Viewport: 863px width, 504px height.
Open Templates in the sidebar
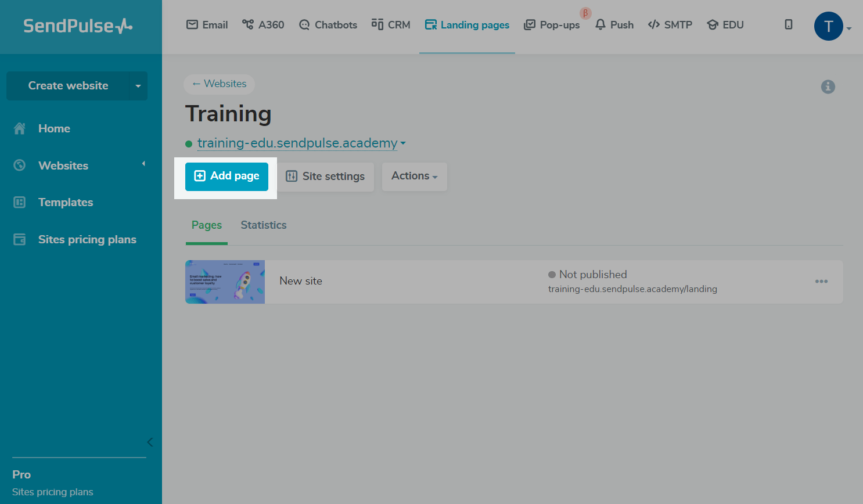pos(66,202)
